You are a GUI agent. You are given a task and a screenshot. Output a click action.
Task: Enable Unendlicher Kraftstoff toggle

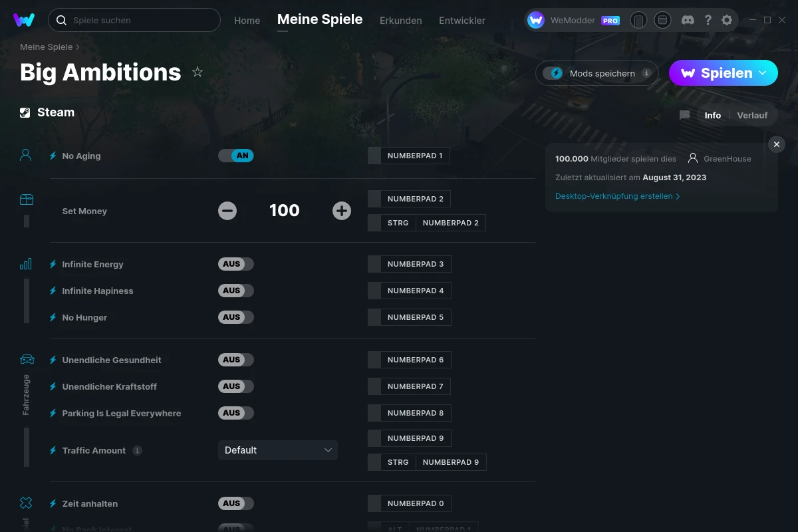(236, 386)
